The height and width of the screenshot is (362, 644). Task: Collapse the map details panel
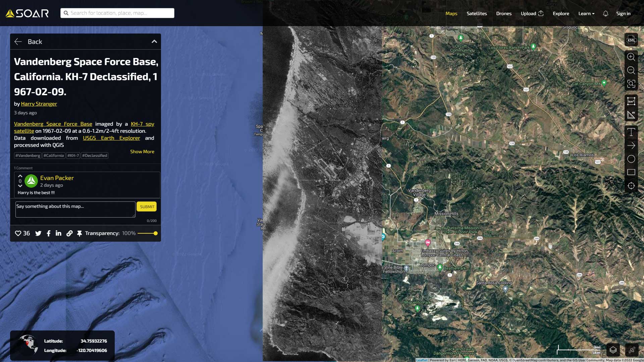tap(154, 42)
